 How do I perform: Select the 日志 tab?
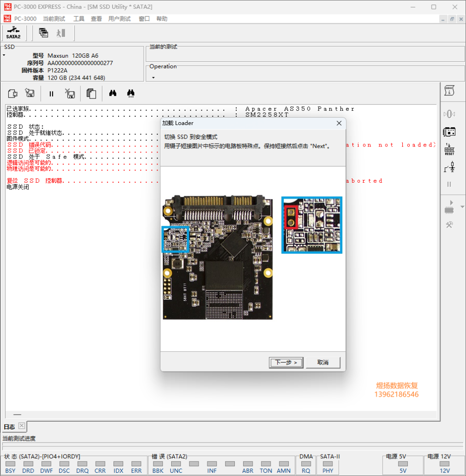click(x=9, y=427)
